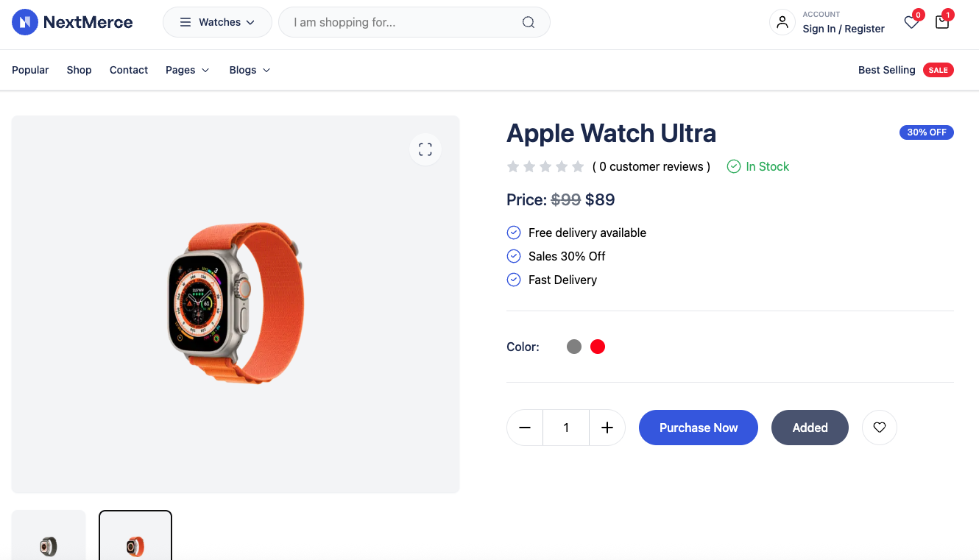Expand the Watches category dropdown
The image size is (979, 560).
[217, 22]
